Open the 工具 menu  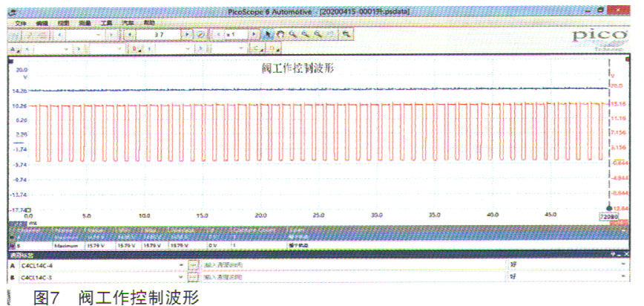pos(105,24)
